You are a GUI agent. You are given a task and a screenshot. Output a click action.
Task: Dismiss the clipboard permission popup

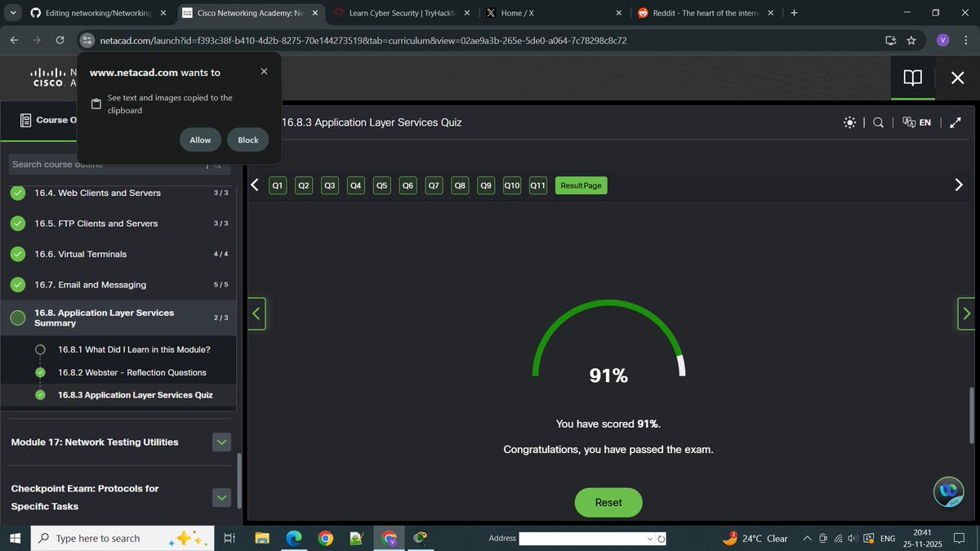pyautogui.click(x=264, y=72)
